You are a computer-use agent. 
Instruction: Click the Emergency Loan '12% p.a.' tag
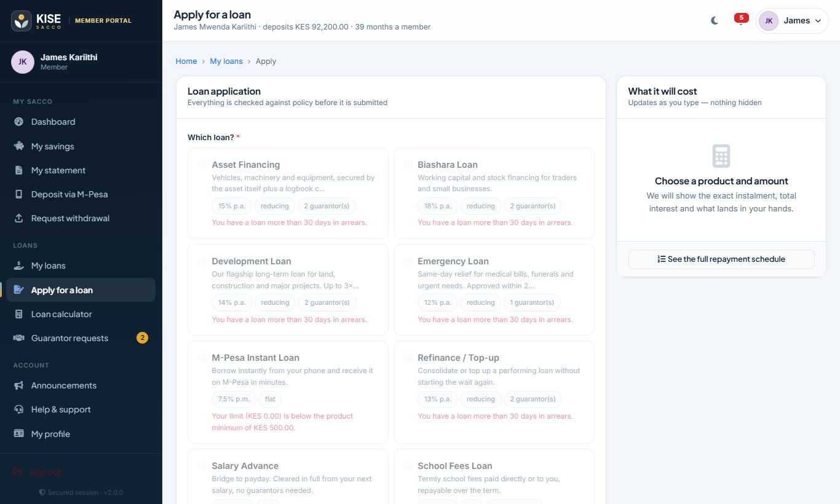[x=438, y=302]
